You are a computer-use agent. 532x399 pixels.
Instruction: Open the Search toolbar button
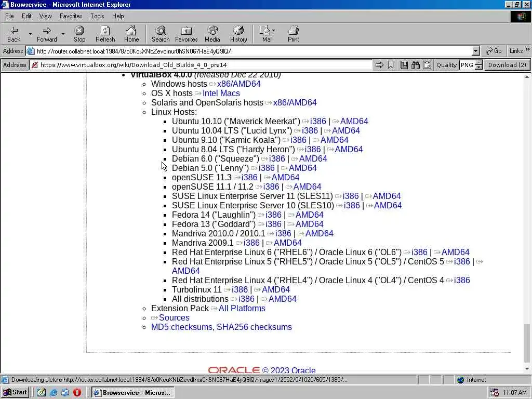click(x=161, y=34)
